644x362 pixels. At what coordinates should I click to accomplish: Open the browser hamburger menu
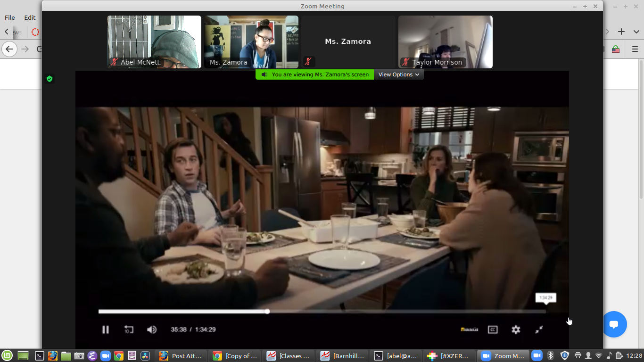pyautogui.click(x=635, y=49)
